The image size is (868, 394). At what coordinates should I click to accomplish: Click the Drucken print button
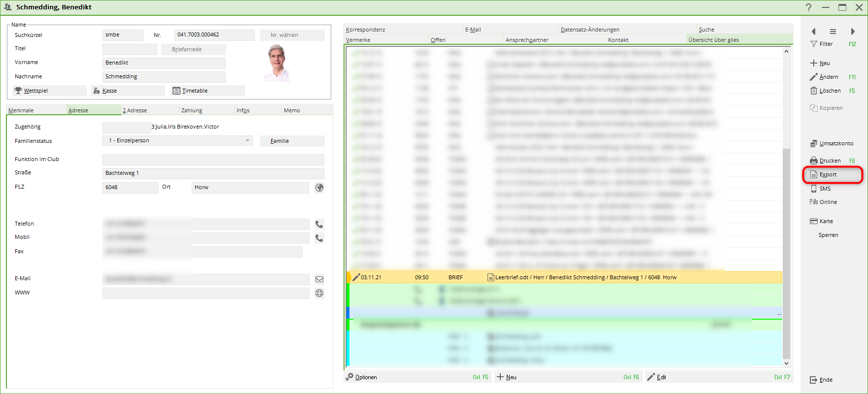point(830,161)
